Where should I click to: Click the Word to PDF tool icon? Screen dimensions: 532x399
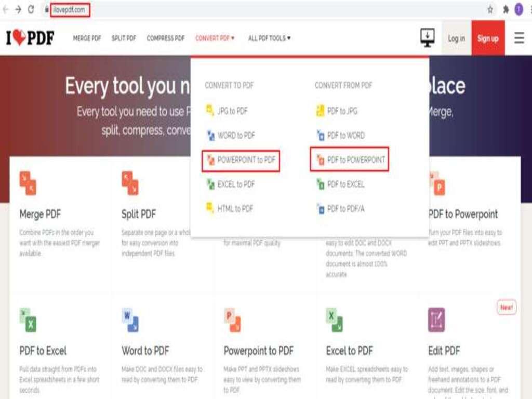(130, 320)
